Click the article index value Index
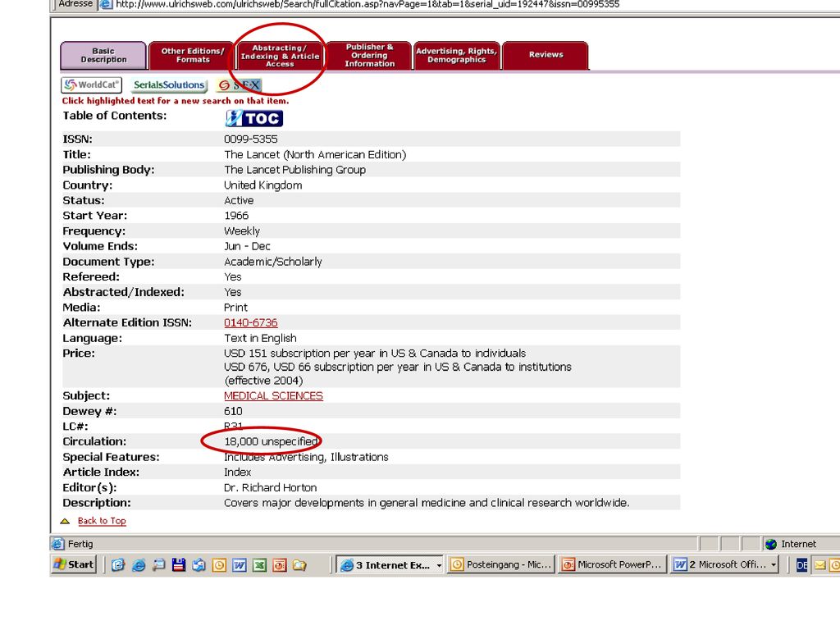The width and height of the screenshot is (840, 630). point(237,472)
